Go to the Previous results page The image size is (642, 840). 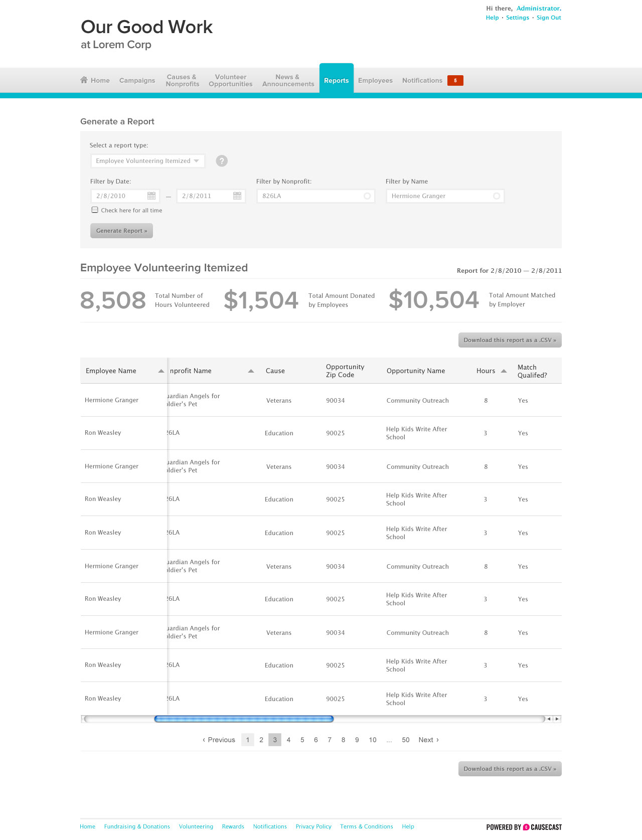point(219,740)
